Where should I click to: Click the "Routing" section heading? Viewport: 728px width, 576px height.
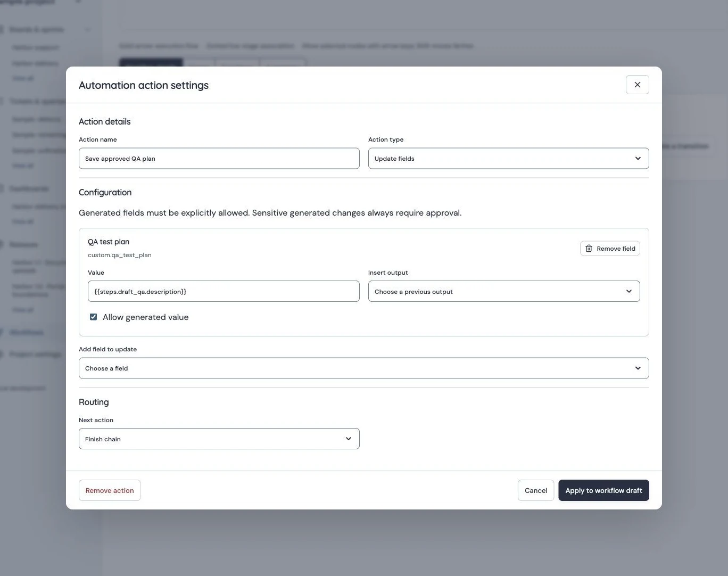(x=94, y=402)
